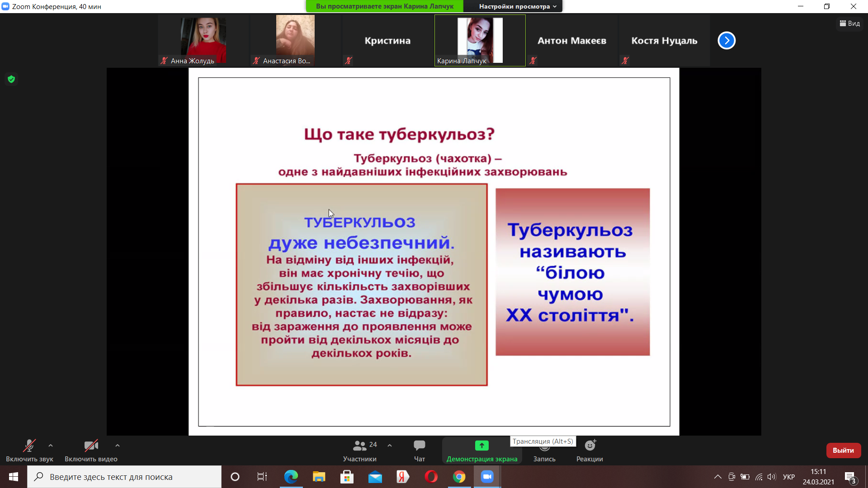Open Opera browser from taskbar
The width and height of the screenshot is (868, 488).
click(x=431, y=477)
